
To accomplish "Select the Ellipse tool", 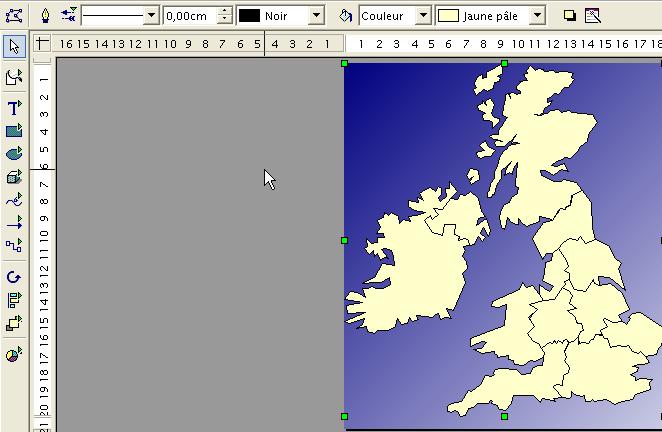I will [14, 153].
